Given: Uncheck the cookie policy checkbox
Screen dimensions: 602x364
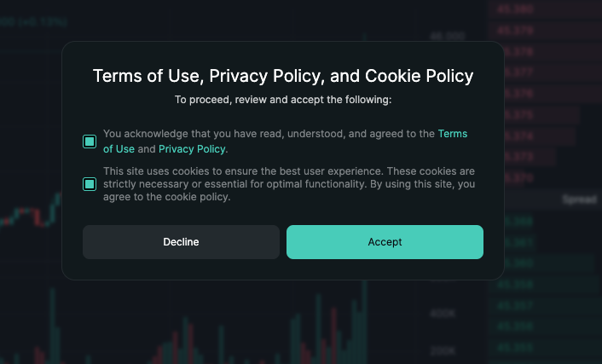Looking at the screenshot, I should pos(90,184).
